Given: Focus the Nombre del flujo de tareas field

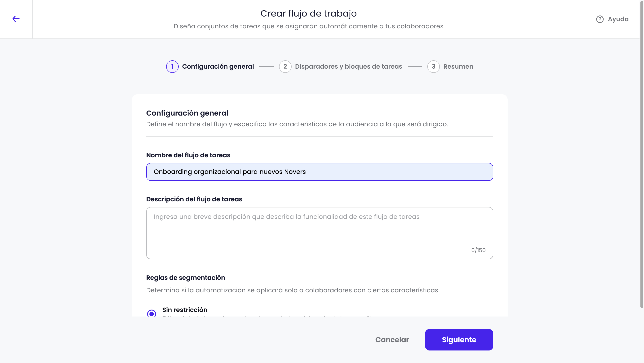Looking at the screenshot, I should 320,172.
